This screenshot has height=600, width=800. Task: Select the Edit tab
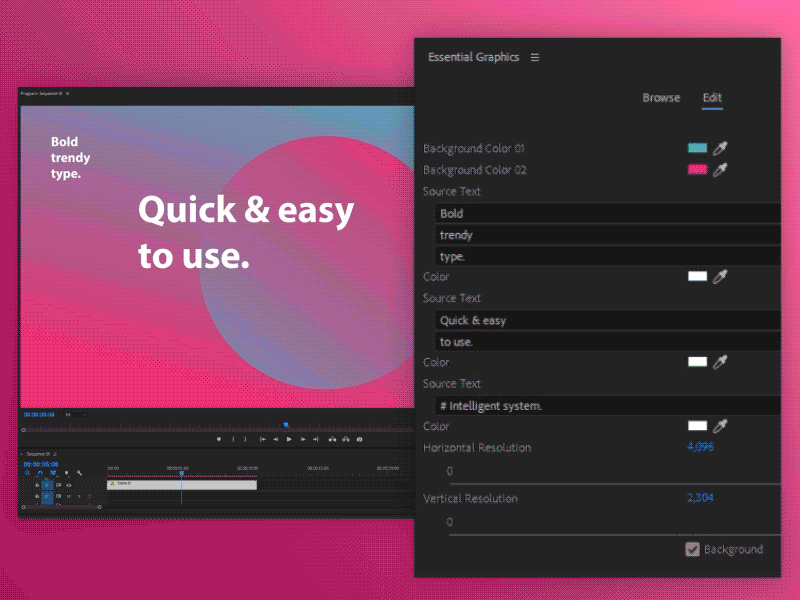tap(712, 98)
